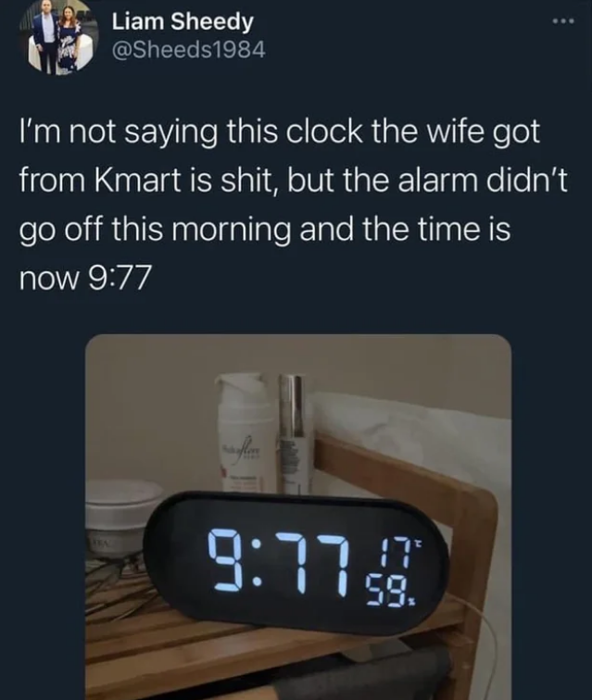
Task: Click the Liam Sheedy display name
Action: point(183,22)
